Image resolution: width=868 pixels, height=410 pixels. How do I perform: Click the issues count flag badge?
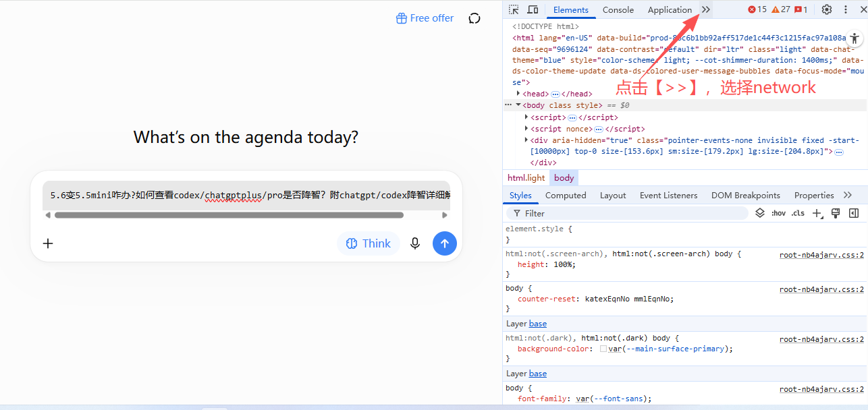[801, 9]
